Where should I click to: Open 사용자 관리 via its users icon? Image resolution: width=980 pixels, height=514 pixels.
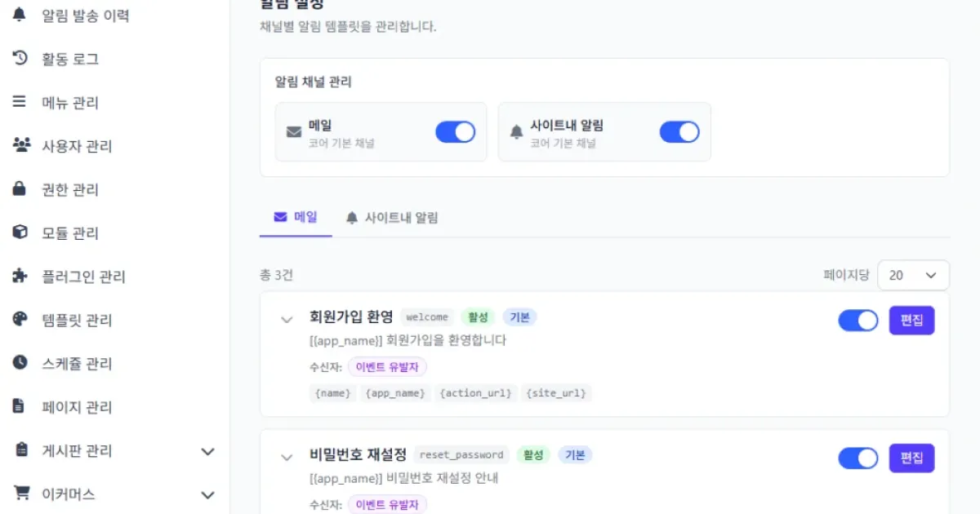tap(20, 146)
